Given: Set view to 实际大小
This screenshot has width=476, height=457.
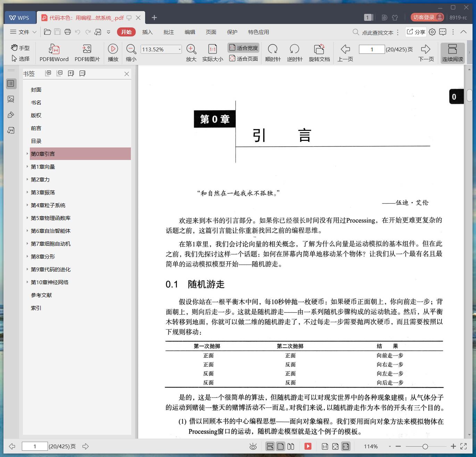Looking at the screenshot, I should pos(212,53).
